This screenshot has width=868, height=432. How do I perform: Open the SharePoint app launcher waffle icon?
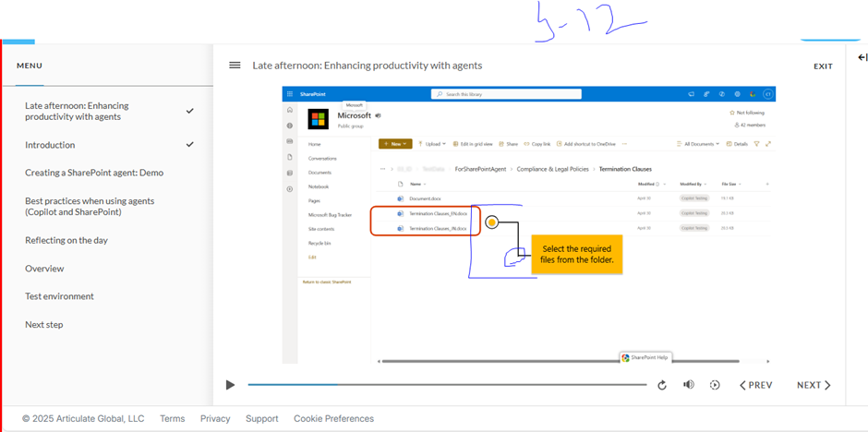[290, 94]
